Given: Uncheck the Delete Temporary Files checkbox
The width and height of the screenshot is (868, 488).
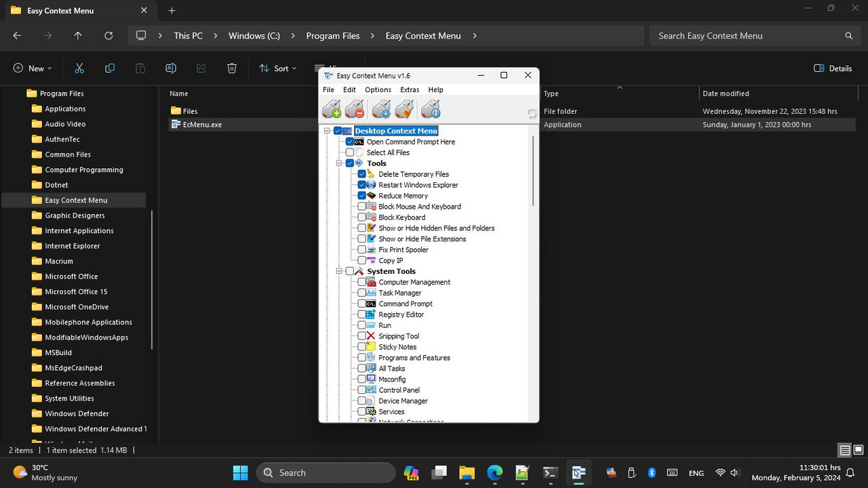Looking at the screenshot, I should click(362, 174).
